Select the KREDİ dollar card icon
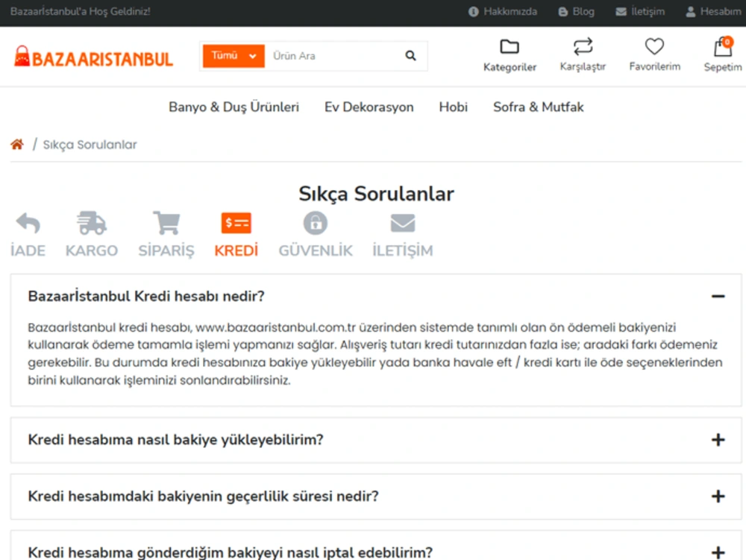746x560 pixels. (236, 223)
